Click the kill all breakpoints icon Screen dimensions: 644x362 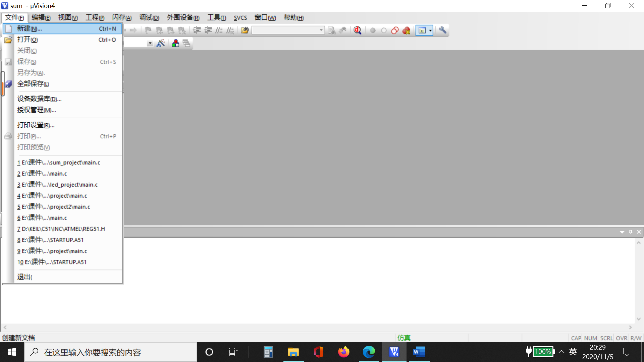click(406, 31)
